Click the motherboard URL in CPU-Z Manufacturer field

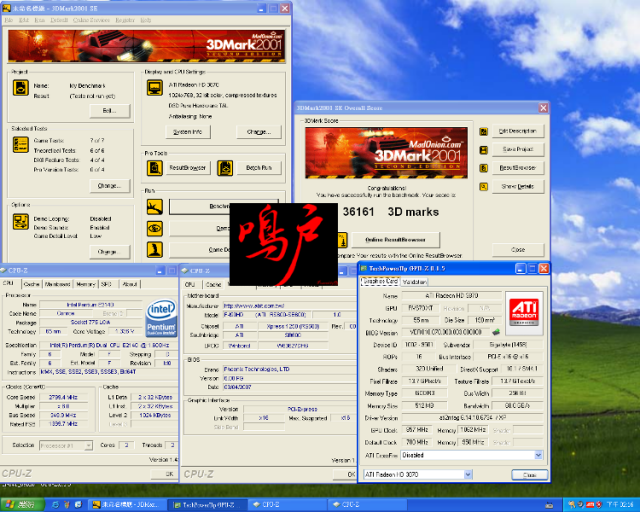[x=253, y=306]
